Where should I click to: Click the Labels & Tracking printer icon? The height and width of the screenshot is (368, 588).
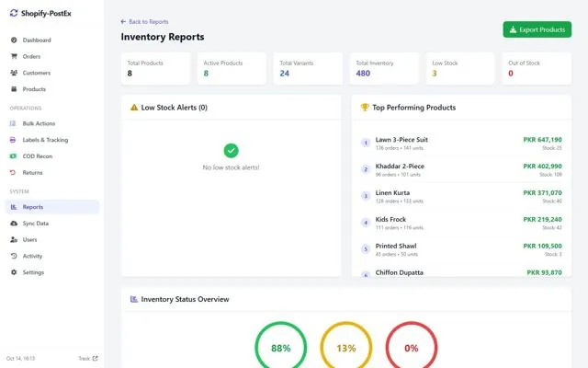pos(13,140)
